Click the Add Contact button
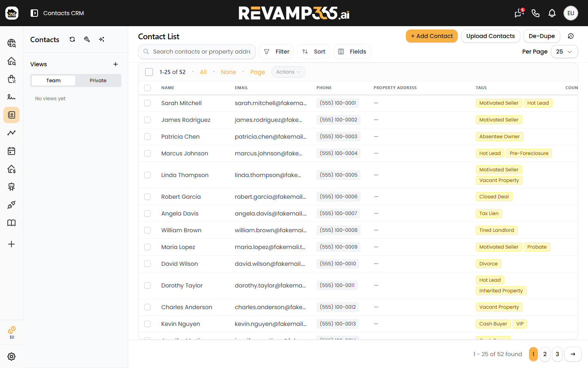The image size is (588, 368). coord(432,36)
